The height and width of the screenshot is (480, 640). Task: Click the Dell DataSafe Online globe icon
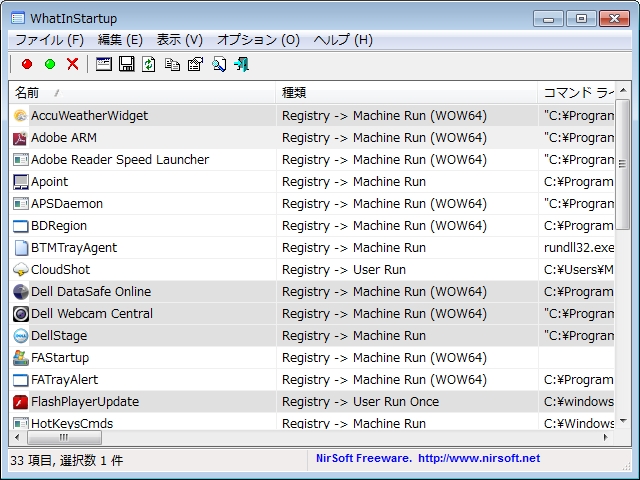pos(20,292)
